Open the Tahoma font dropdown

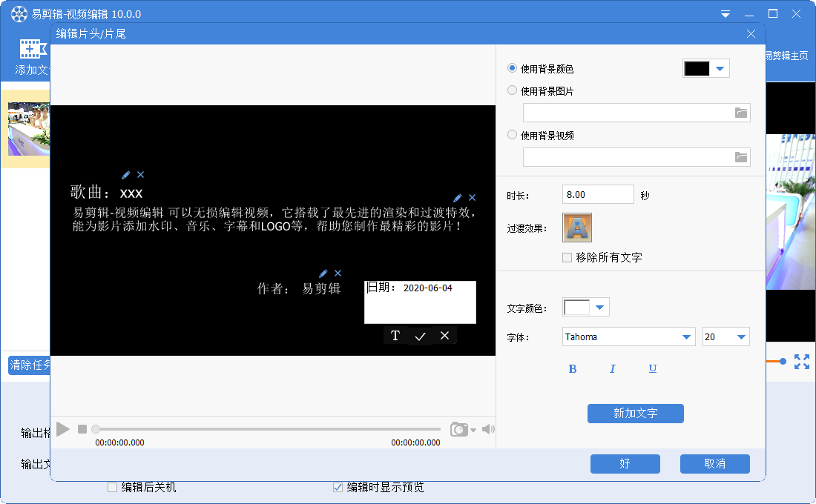point(686,337)
